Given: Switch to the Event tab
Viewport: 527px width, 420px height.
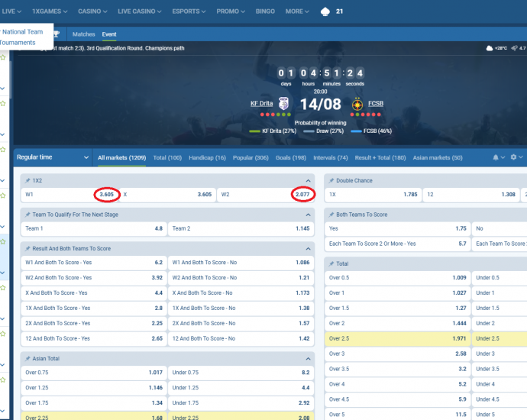Looking at the screenshot, I should 109,34.
